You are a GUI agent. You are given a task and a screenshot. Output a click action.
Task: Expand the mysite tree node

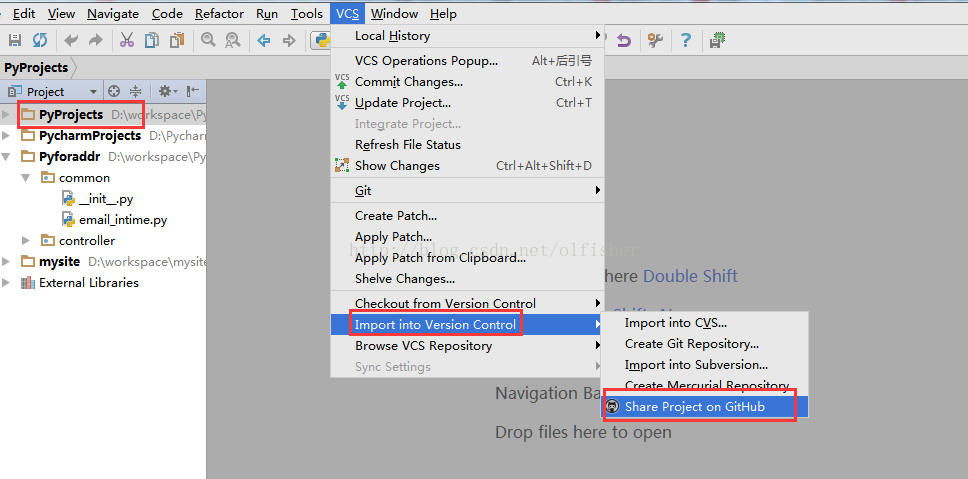tap(6, 262)
